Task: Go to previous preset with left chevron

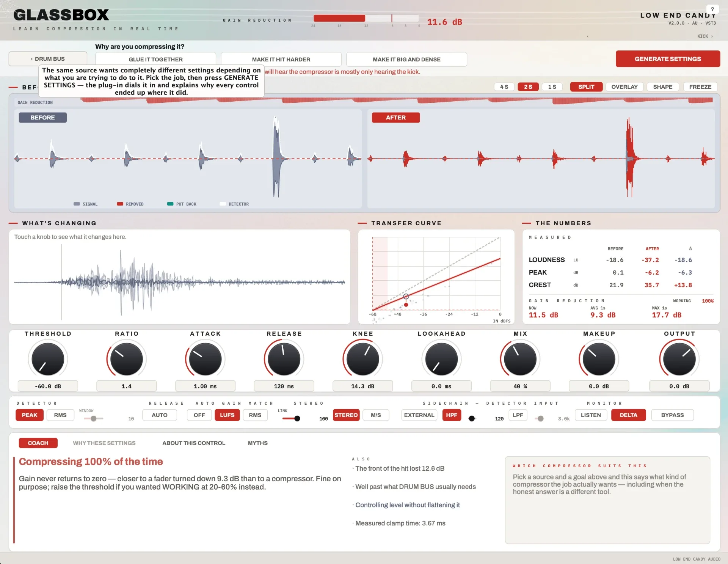Action: (x=588, y=36)
